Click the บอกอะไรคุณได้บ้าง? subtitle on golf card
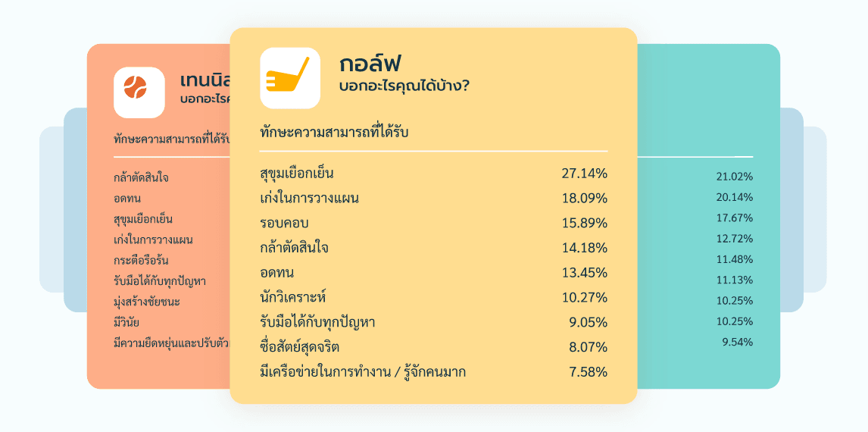 tap(404, 86)
